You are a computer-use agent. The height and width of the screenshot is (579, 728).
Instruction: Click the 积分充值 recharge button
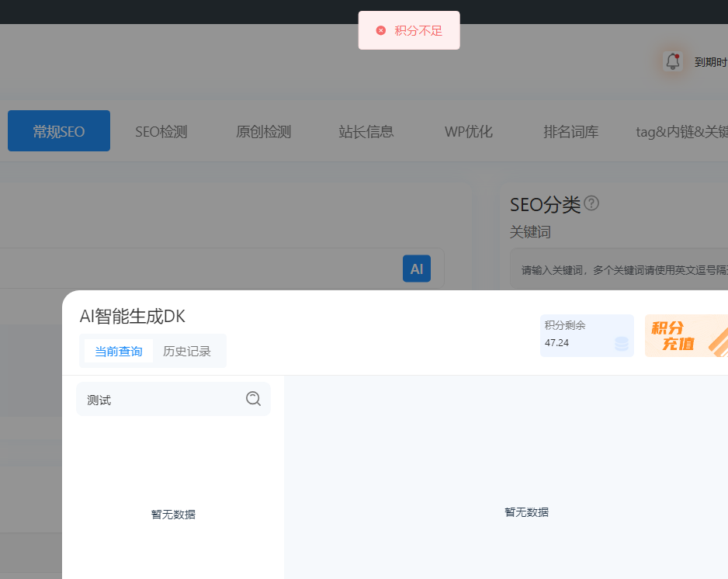tap(686, 336)
